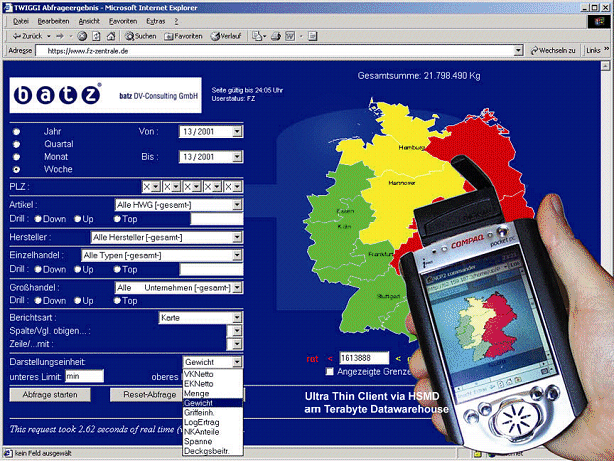Select the Monat radio button
Screen dimensions: 614x461
pyautogui.click(x=16, y=157)
